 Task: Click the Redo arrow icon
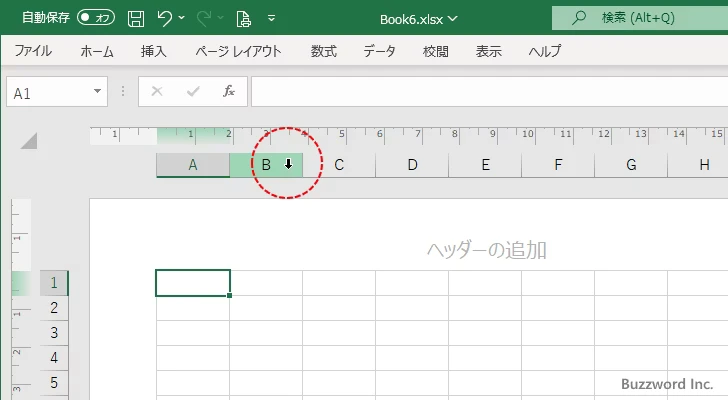click(203, 18)
